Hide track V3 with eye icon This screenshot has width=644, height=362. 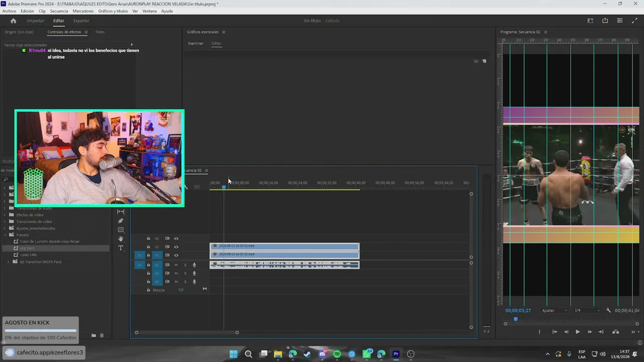pos(176,238)
